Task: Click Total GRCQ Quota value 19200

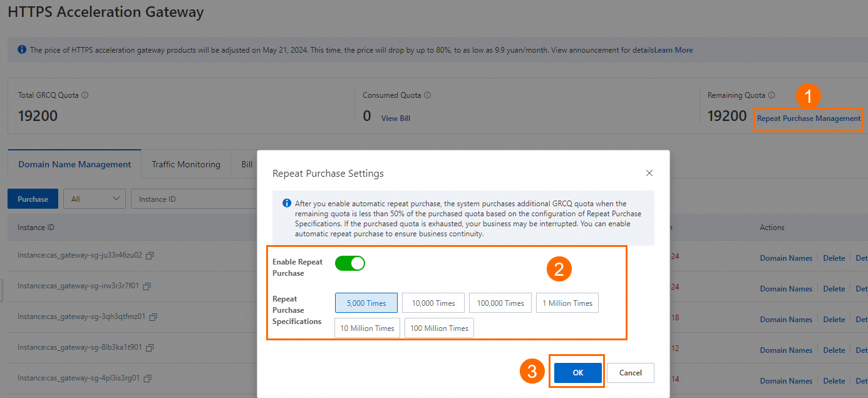Action: (x=38, y=116)
